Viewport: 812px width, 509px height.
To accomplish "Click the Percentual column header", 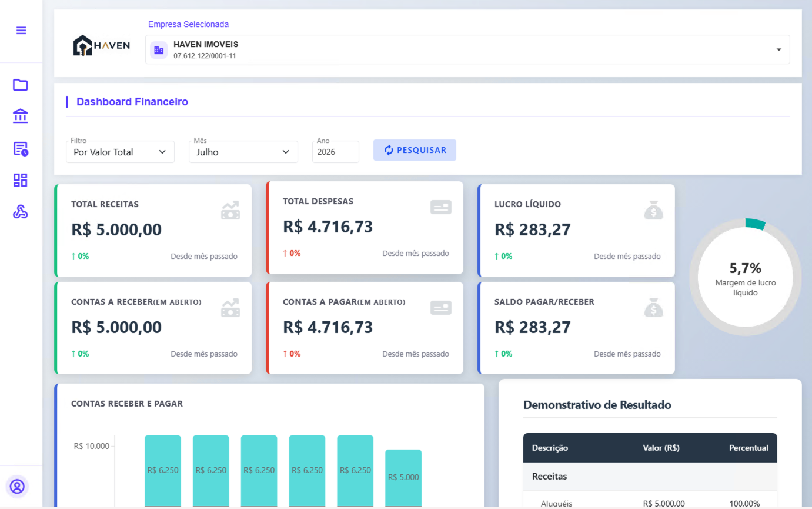I will 748,448.
